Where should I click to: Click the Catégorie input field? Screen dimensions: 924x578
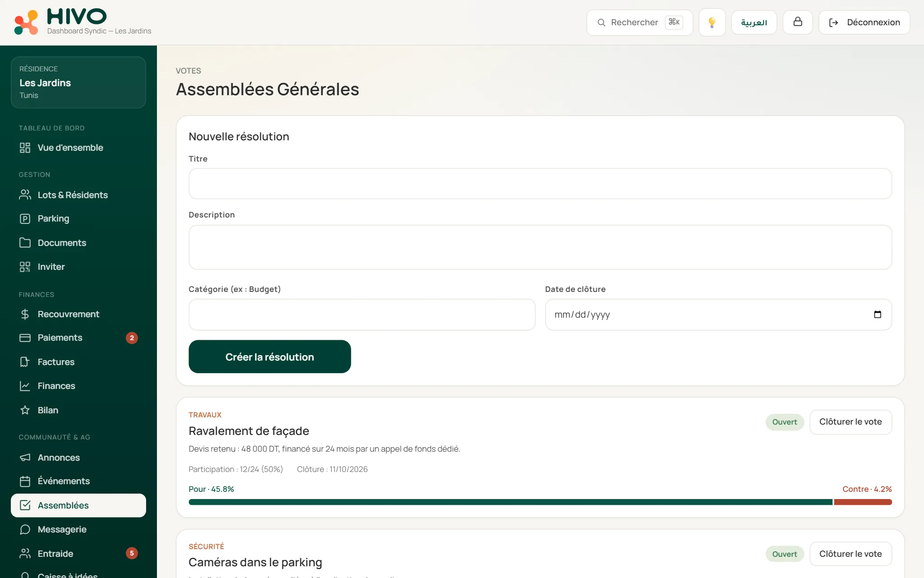362,314
